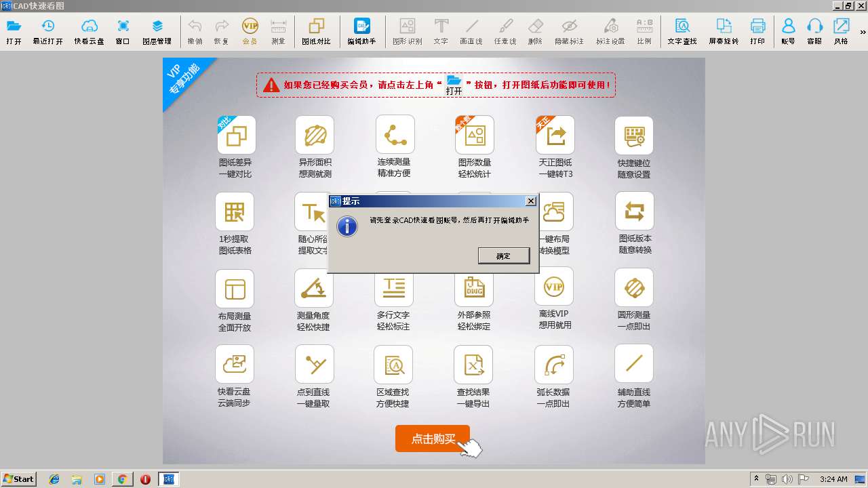The width and height of the screenshot is (868, 488).
Task: Open 标注设置 annotation settings
Action: [x=610, y=31]
